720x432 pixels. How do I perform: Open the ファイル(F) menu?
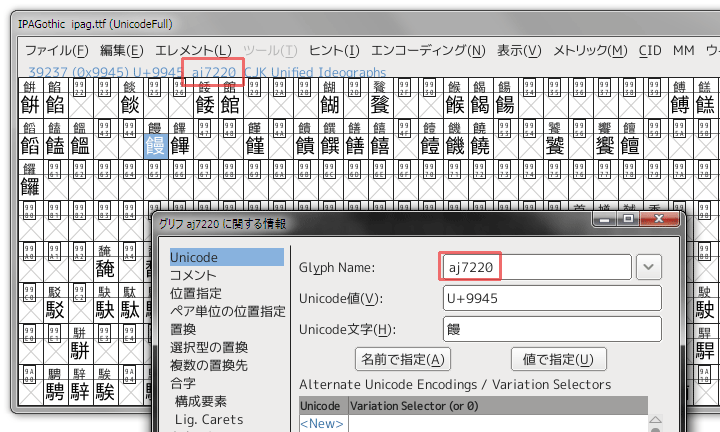pyautogui.click(x=56, y=50)
